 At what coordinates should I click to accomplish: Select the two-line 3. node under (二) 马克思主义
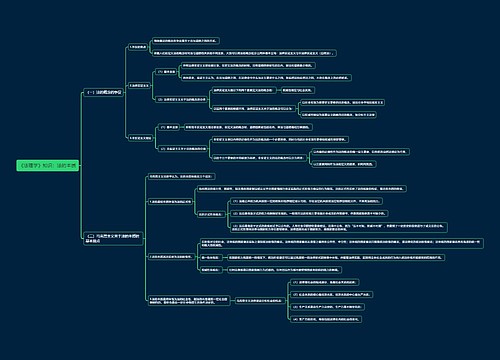(189, 301)
